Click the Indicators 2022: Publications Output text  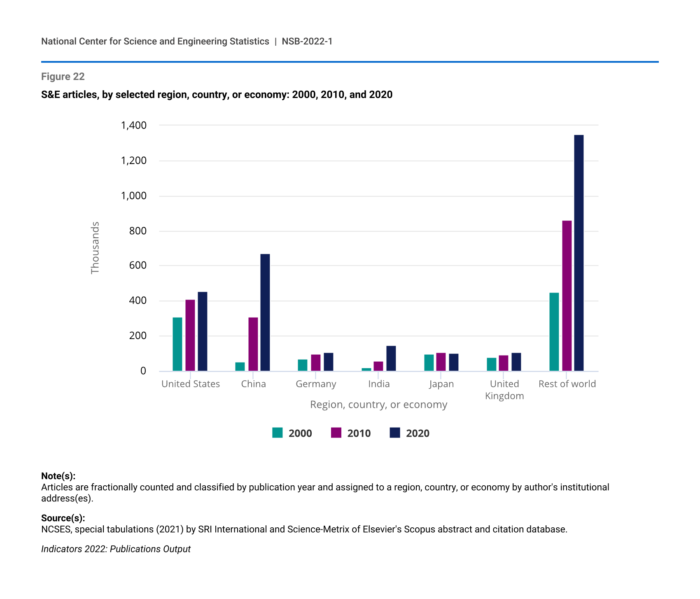pos(116,549)
